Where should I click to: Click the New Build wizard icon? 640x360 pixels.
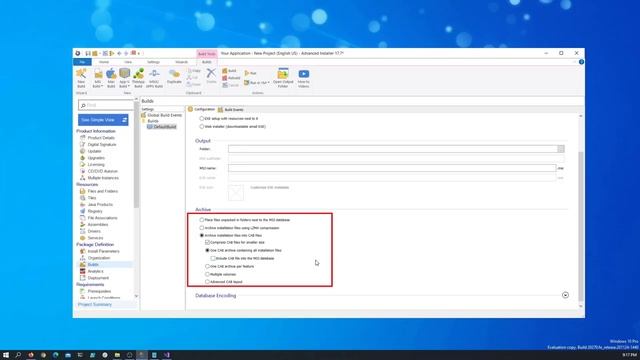click(81, 78)
